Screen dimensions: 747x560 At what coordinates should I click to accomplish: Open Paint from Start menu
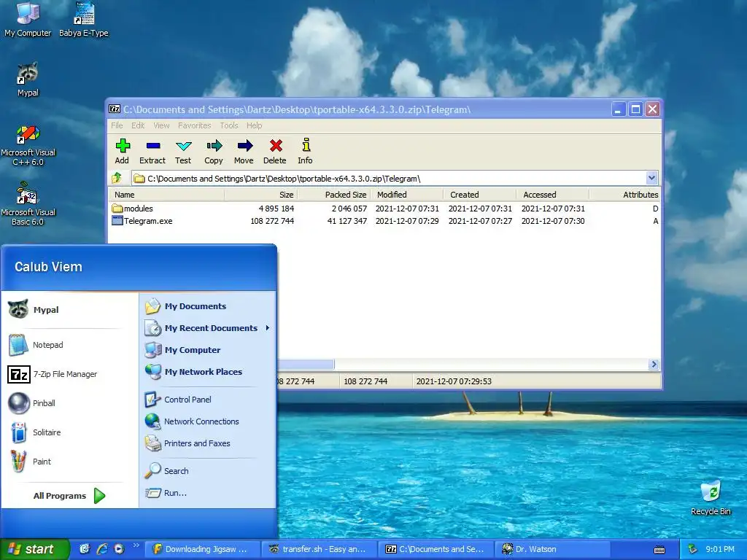[x=30, y=462]
